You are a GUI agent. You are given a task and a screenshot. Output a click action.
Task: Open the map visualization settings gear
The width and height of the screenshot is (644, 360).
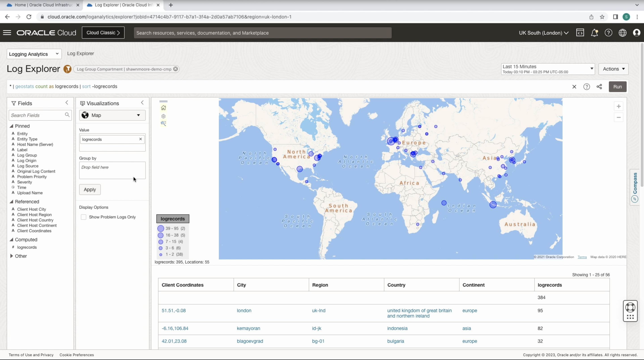click(x=163, y=116)
